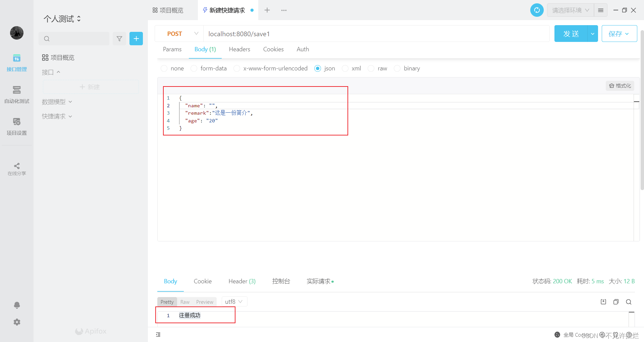Switch to the 控制台 response tab
Image resolution: width=644 pixels, height=342 pixels.
pyautogui.click(x=281, y=281)
